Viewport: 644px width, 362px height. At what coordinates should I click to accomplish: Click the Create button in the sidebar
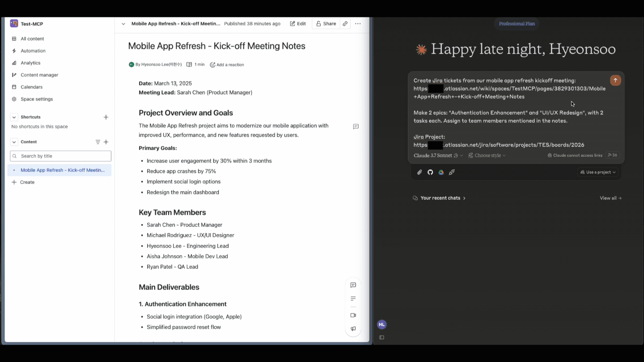coord(23,182)
